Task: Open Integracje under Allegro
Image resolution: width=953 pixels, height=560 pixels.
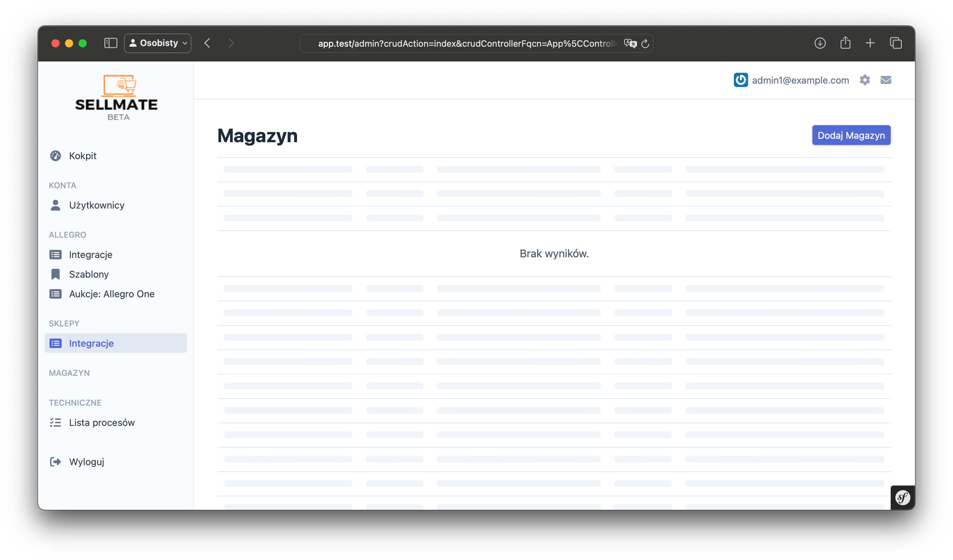Action: (91, 255)
